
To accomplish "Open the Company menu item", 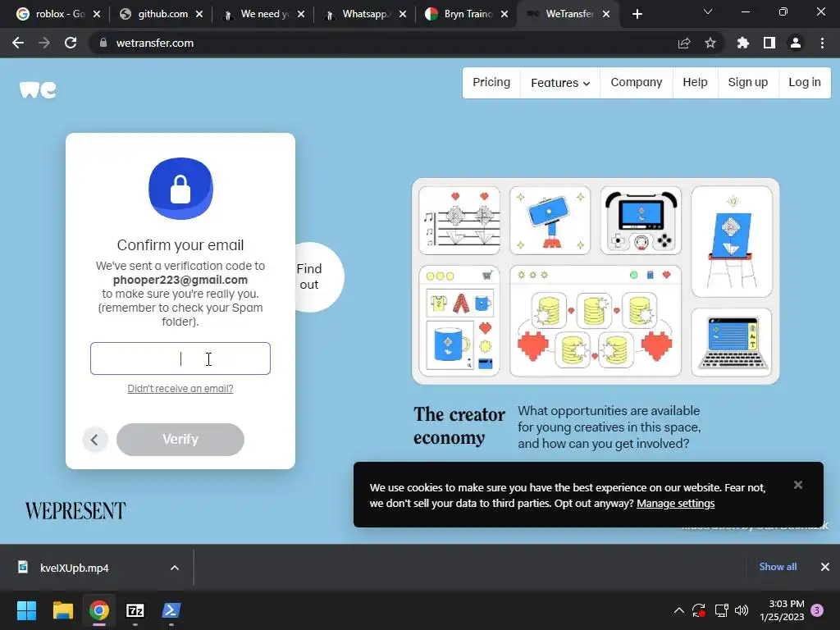I will pyautogui.click(x=637, y=83).
